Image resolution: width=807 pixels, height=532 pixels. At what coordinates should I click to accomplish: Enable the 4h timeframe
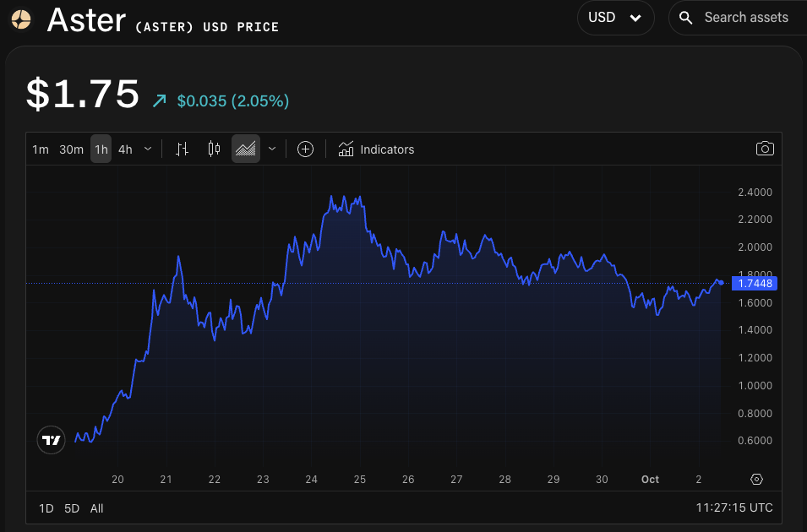124,149
